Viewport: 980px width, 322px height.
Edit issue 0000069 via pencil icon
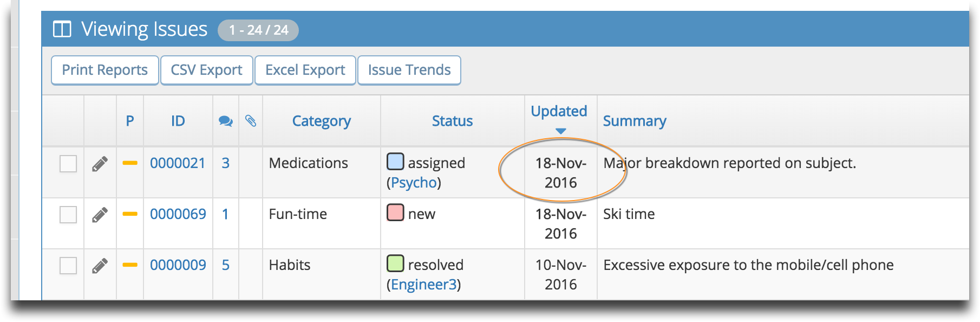[x=100, y=215]
